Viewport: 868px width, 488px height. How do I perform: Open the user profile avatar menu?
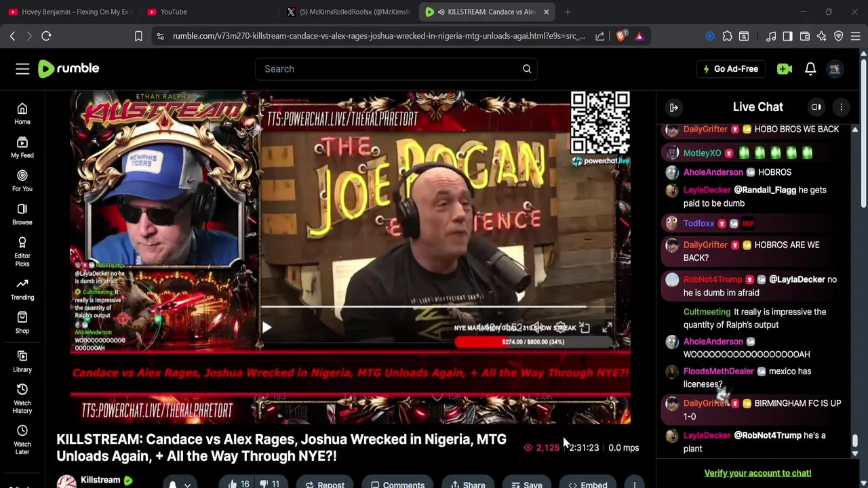(x=835, y=68)
